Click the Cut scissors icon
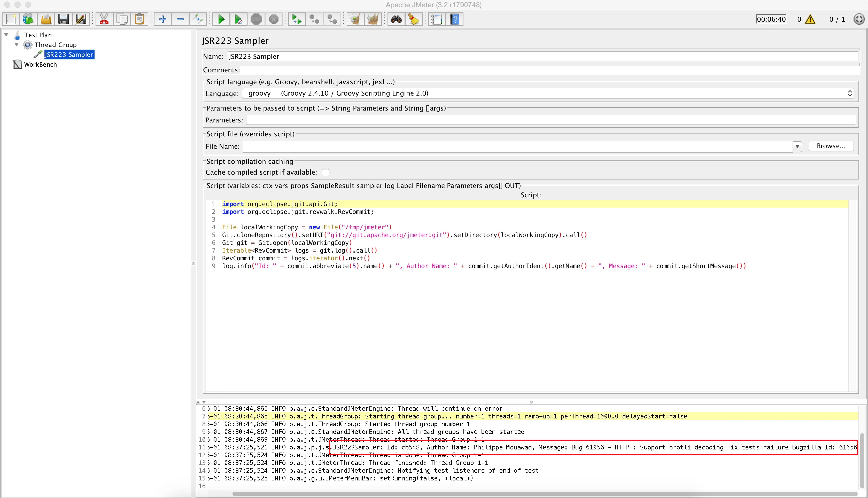Viewport: 868px width, 498px height. [x=104, y=19]
